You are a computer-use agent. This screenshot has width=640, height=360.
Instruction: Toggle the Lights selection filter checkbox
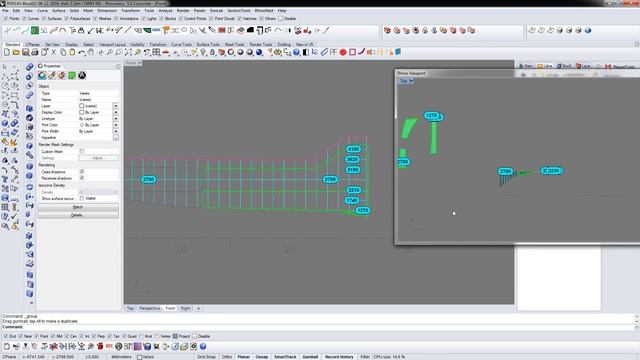[x=143, y=19]
